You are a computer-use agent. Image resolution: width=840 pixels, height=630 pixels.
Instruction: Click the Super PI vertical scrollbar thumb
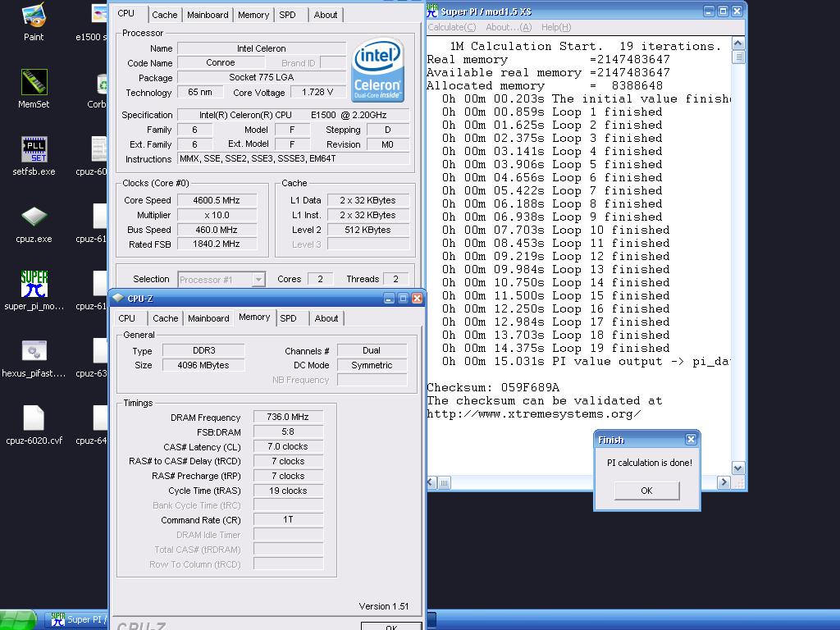(x=738, y=57)
